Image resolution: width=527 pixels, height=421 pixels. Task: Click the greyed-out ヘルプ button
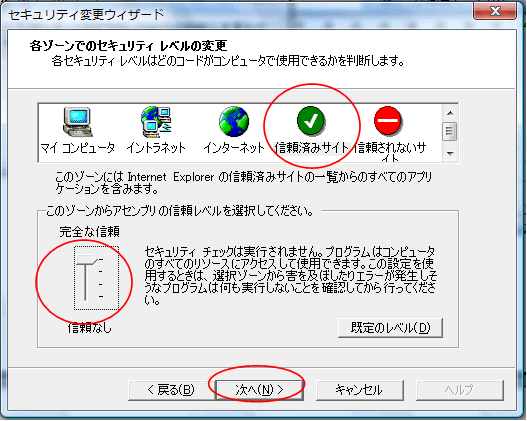coord(460,390)
